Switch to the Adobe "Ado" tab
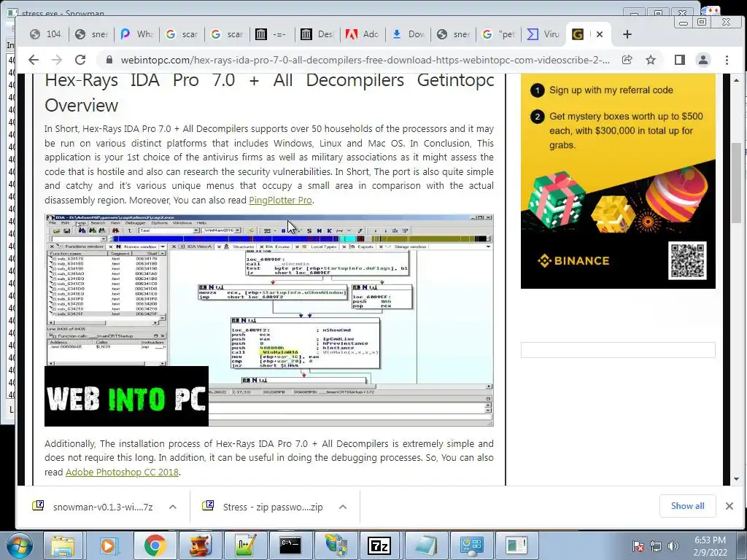 [363, 34]
